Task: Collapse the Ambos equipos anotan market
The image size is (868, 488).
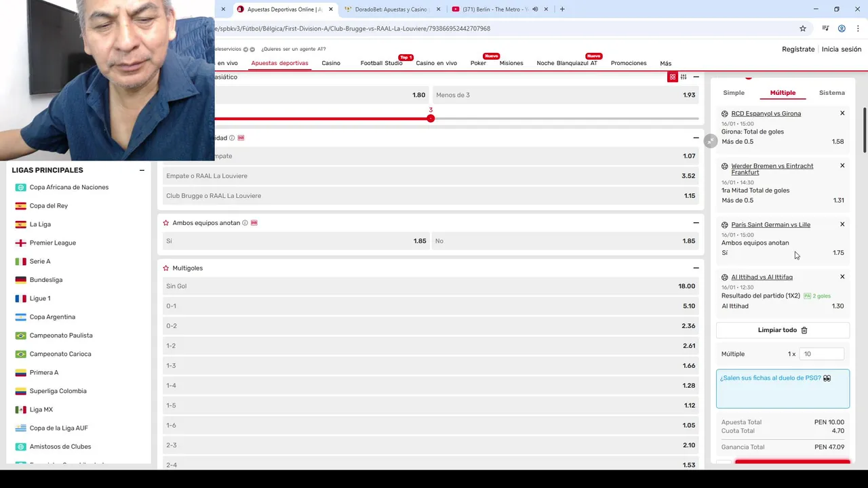Action: click(x=696, y=222)
